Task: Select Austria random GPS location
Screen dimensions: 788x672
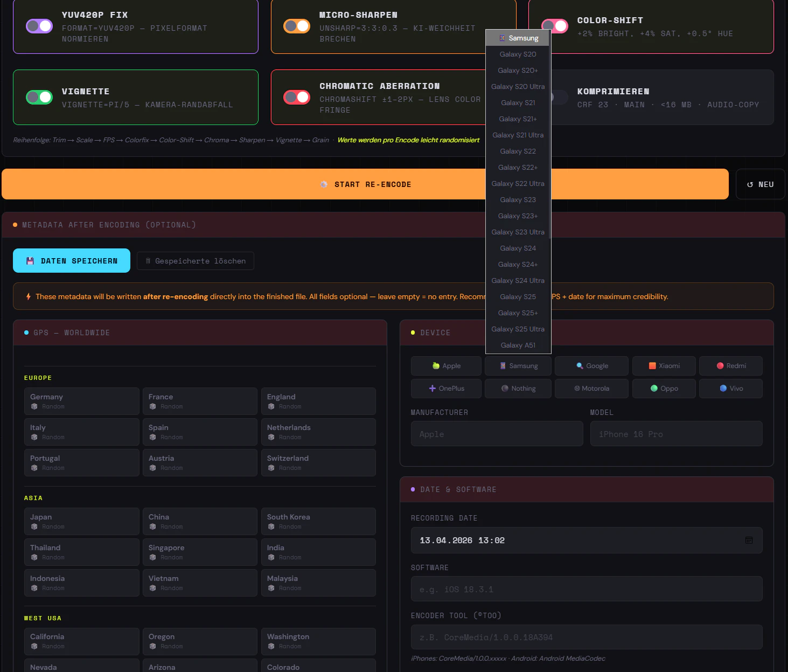Action: [x=200, y=463]
